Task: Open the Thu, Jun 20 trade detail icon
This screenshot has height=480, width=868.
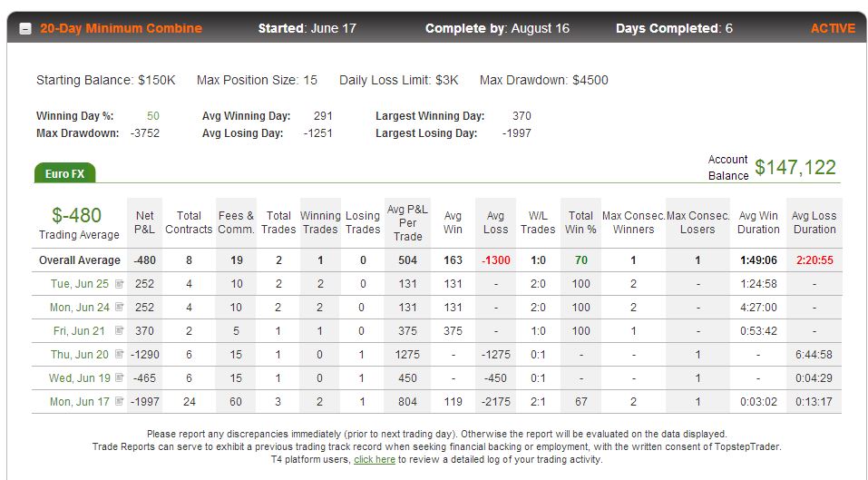Action: point(119,354)
